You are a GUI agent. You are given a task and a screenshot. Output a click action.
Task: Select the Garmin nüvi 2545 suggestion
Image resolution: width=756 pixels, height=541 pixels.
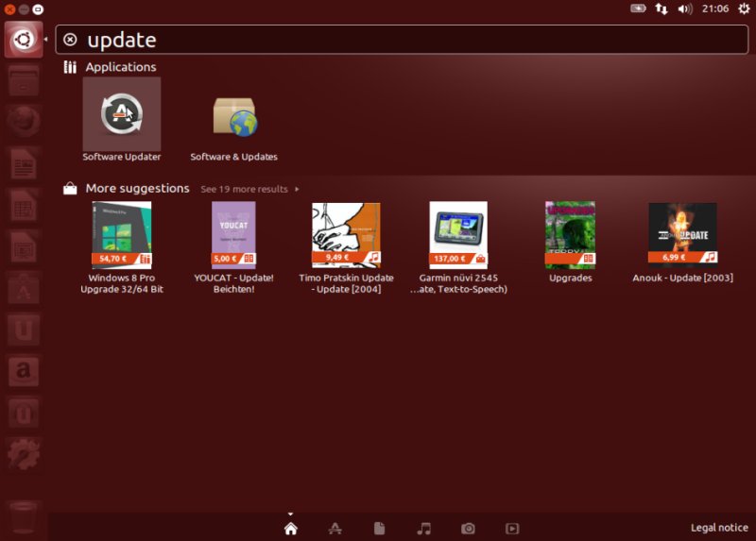coord(458,247)
